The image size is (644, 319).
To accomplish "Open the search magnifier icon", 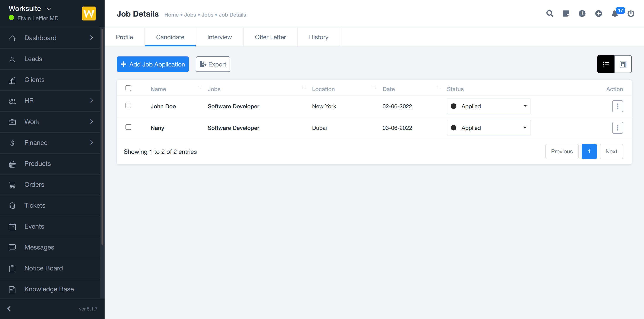I will (x=549, y=14).
